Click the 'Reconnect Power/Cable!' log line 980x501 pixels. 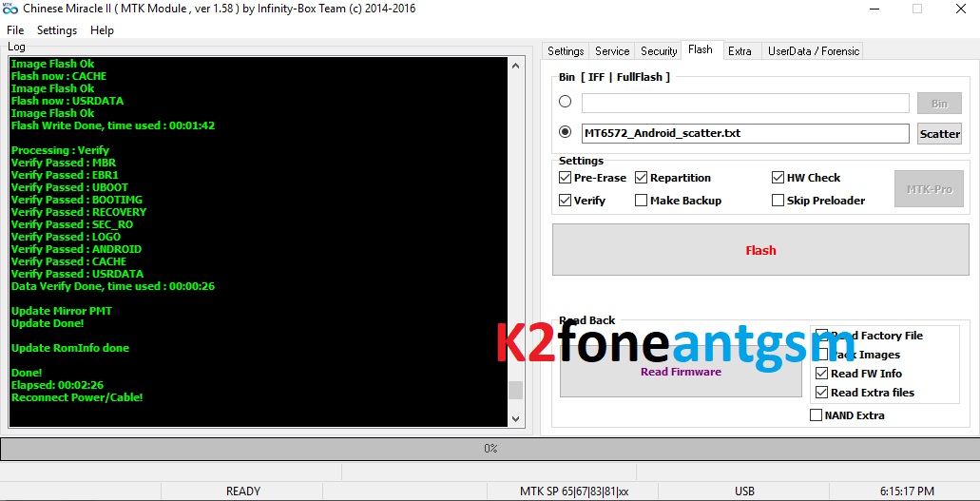(x=77, y=397)
